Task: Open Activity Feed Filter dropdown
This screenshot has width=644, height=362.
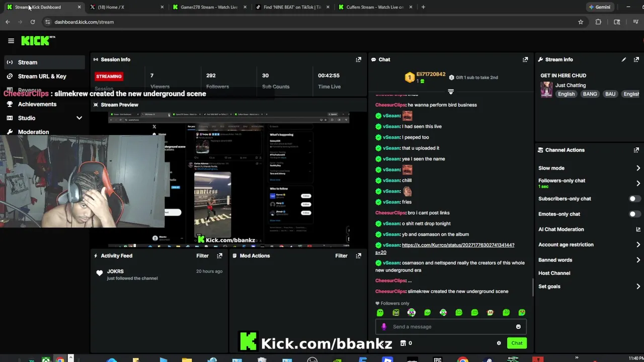Action: [x=202, y=256]
